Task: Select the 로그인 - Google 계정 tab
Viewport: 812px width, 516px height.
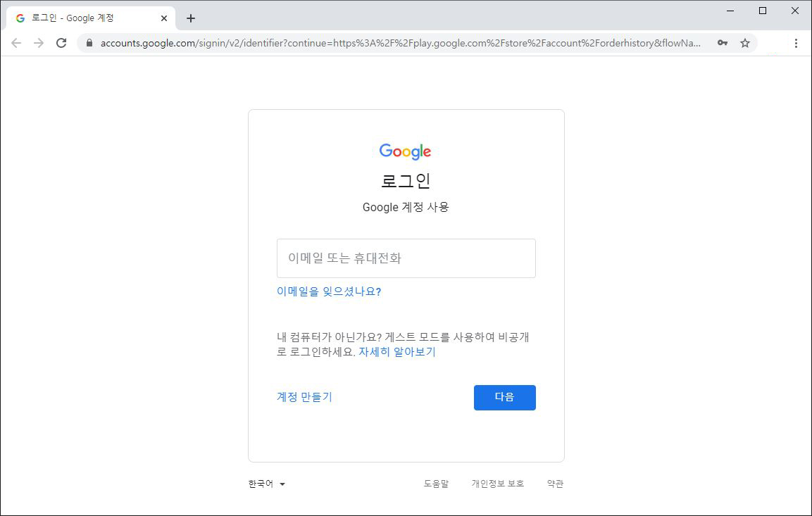Action: pyautogui.click(x=91, y=18)
